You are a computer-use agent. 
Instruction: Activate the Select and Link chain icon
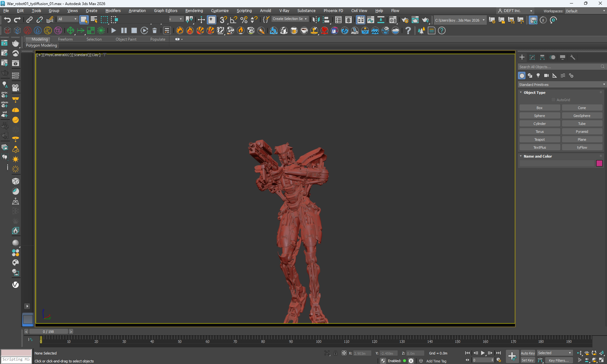pyautogui.click(x=29, y=20)
